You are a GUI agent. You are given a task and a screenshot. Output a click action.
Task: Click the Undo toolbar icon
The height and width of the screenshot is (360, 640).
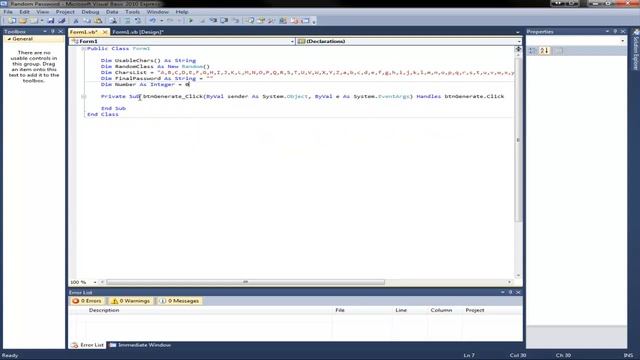(x=153, y=20)
